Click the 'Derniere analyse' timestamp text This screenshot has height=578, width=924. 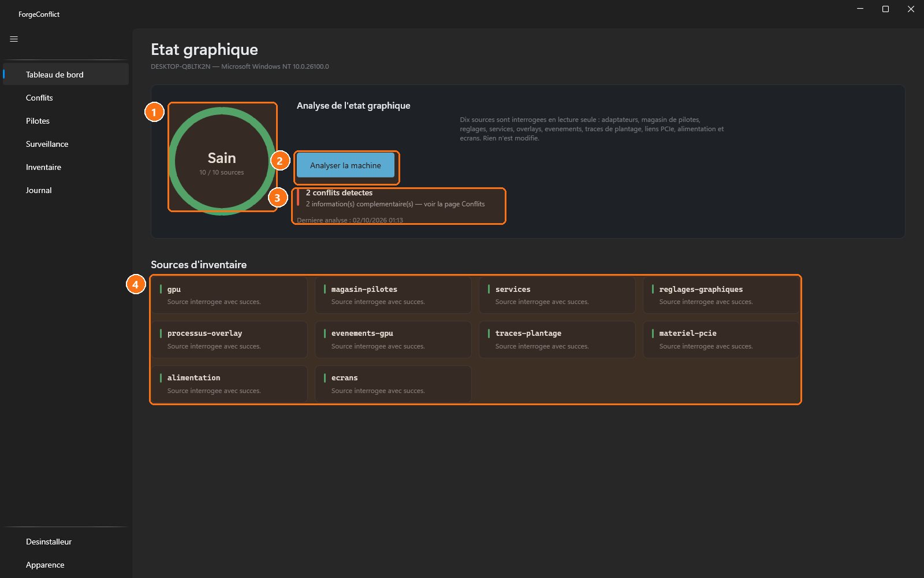350,220
